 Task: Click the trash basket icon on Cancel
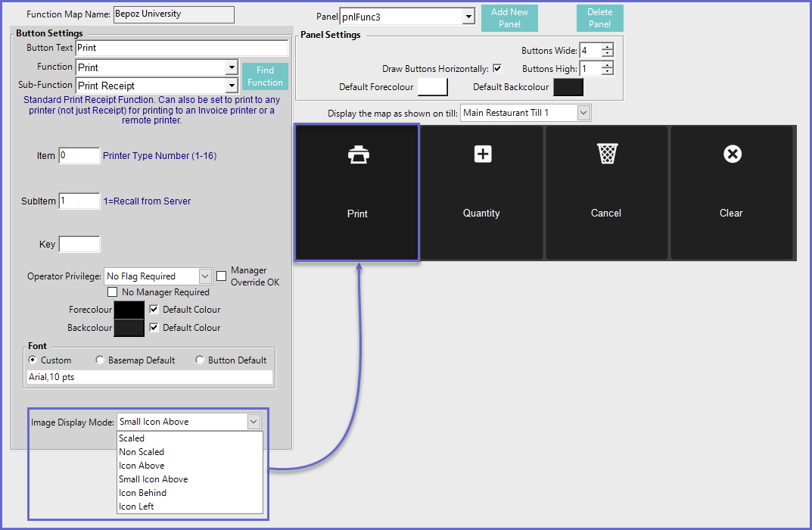[607, 154]
